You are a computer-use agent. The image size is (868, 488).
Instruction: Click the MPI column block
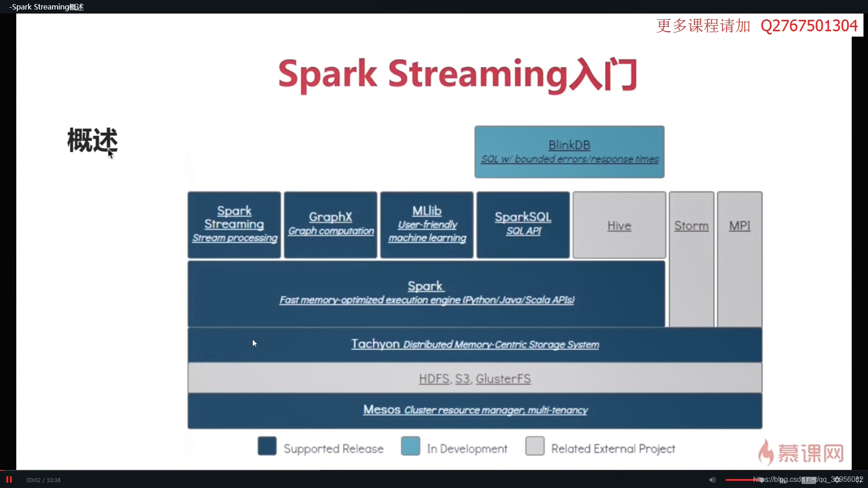coord(740,258)
